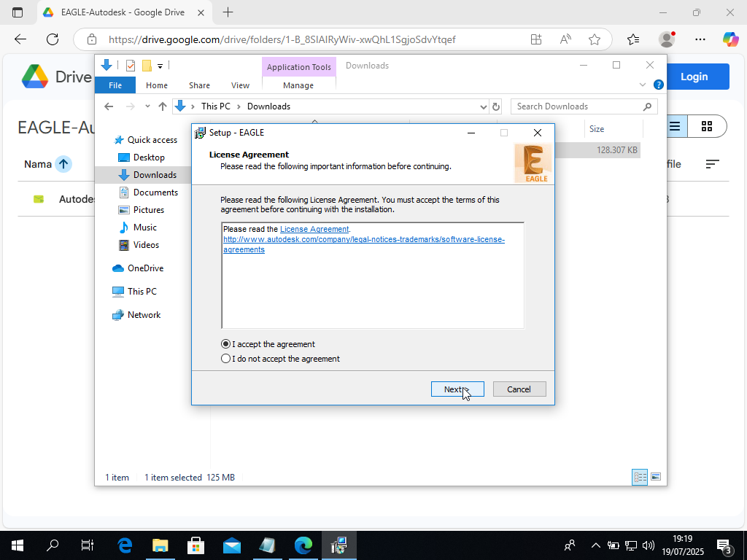This screenshot has width=747, height=560.
Task: Select Desktop in navigation pane
Action: (149, 157)
